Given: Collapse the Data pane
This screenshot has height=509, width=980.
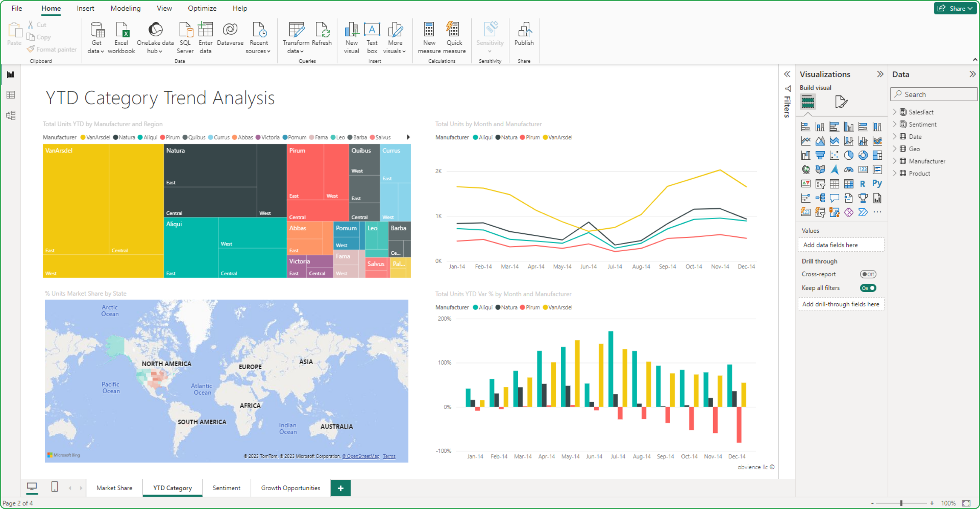Looking at the screenshot, I should point(972,74).
